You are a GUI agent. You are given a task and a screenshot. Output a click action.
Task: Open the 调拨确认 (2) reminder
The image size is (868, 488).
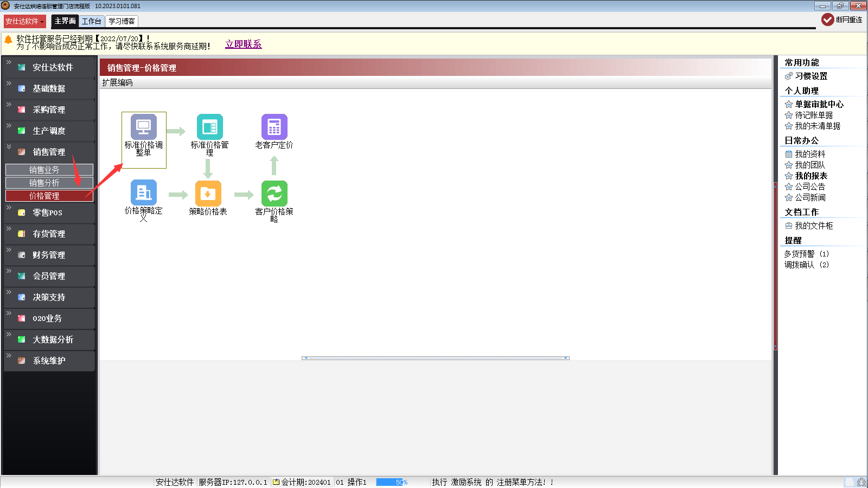806,265
